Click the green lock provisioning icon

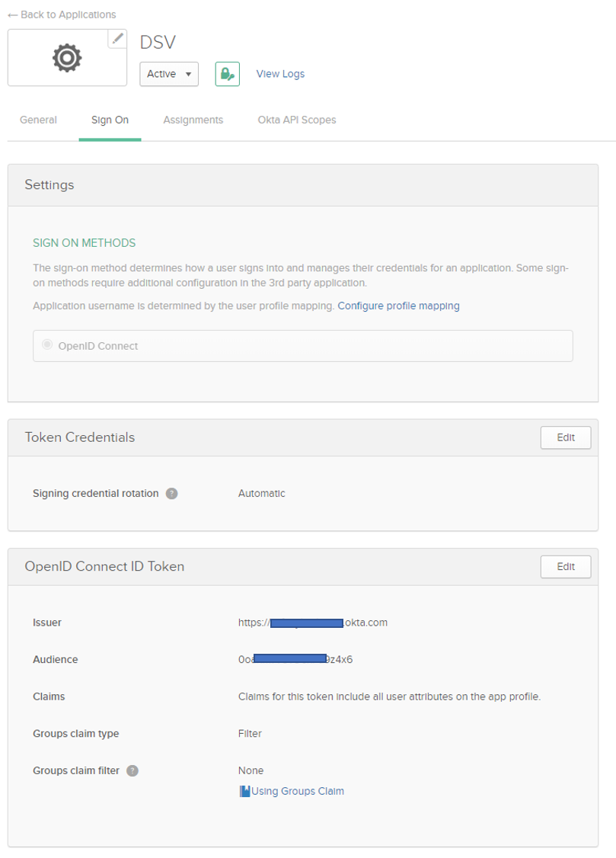click(227, 74)
